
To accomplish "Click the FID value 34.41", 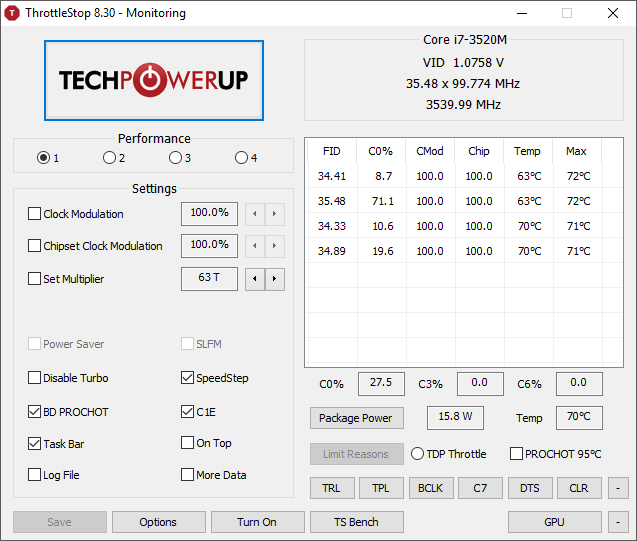I will (x=332, y=176).
